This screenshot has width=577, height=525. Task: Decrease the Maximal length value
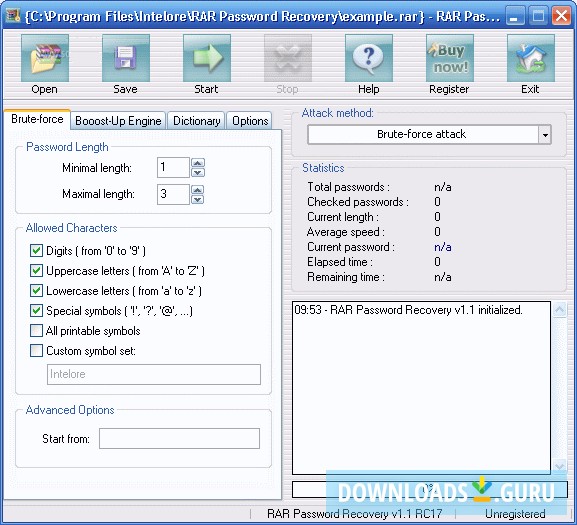(198, 199)
